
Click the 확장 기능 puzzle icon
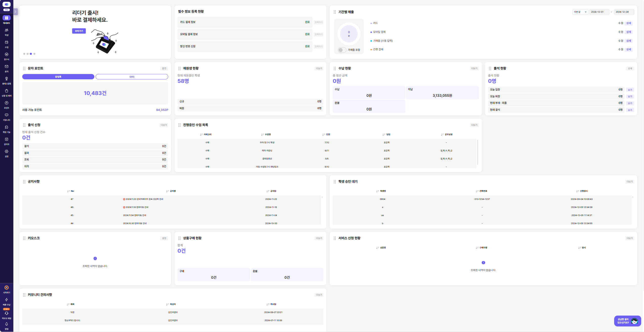pyautogui.click(x=7, y=127)
